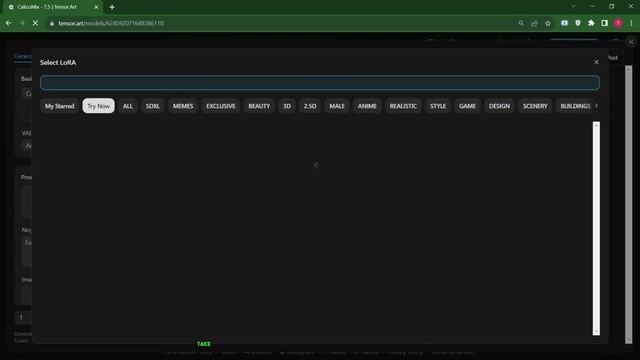Go back in browser history

(x=9, y=23)
